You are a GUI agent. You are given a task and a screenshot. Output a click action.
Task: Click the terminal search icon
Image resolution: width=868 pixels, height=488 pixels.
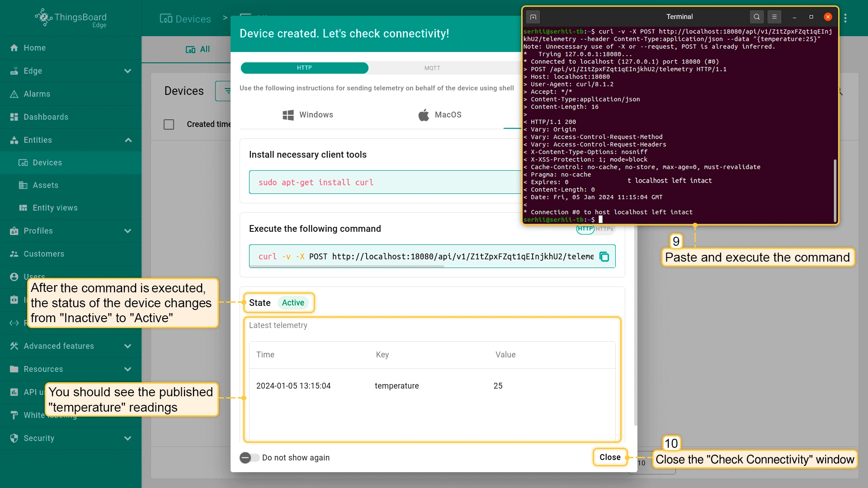(x=756, y=17)
